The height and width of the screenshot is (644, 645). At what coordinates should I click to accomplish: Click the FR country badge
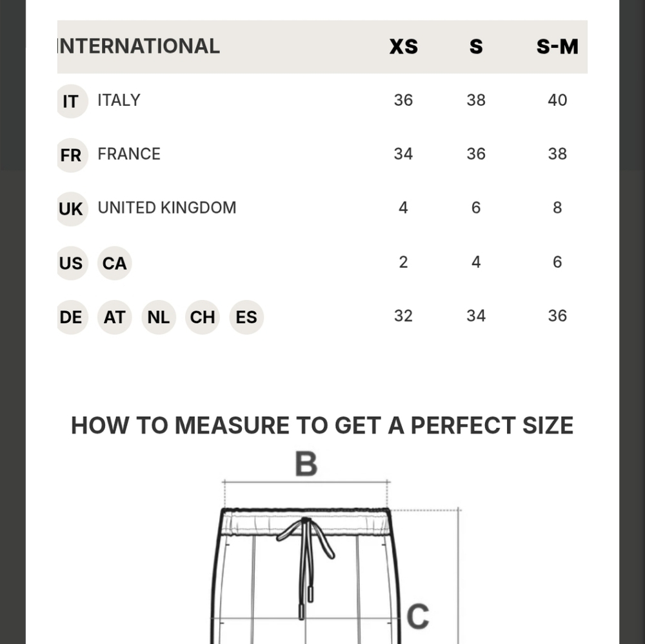72,155
